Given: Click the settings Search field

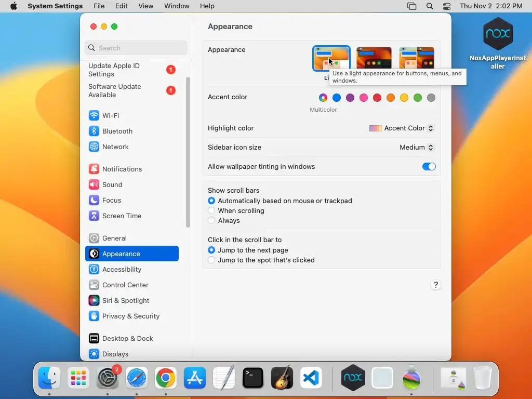Looking at the screenshot, I should [x=136, y=48].
